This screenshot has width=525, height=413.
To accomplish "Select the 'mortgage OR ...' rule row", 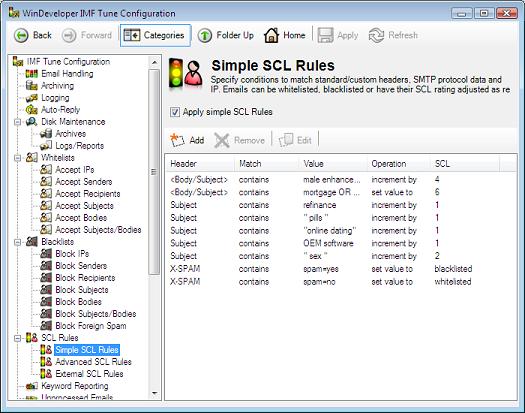I will tap(340, 193).
